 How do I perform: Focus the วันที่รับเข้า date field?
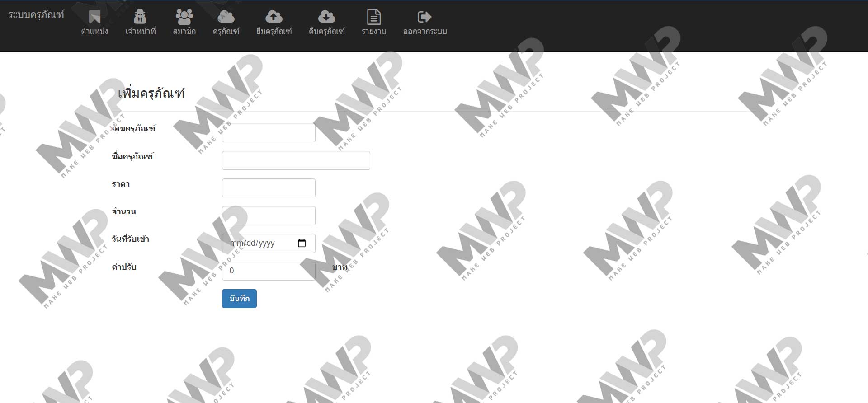[269, 243]
